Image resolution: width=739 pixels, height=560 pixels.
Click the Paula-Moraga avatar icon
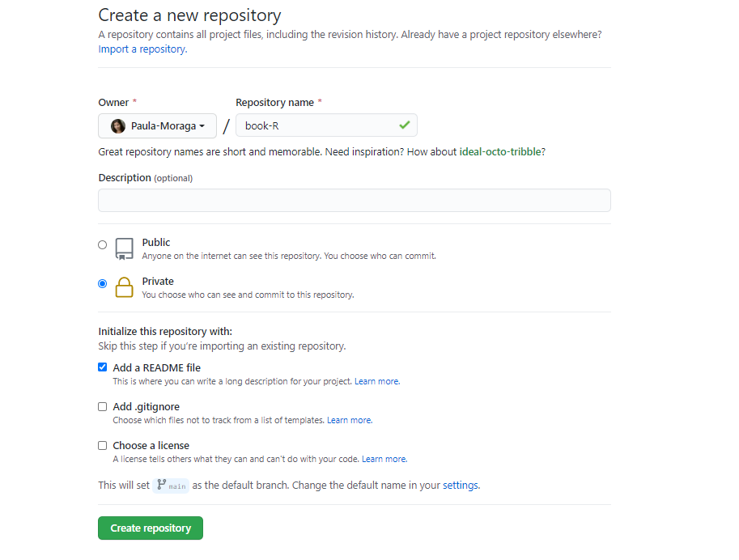(x=118, y=126)
